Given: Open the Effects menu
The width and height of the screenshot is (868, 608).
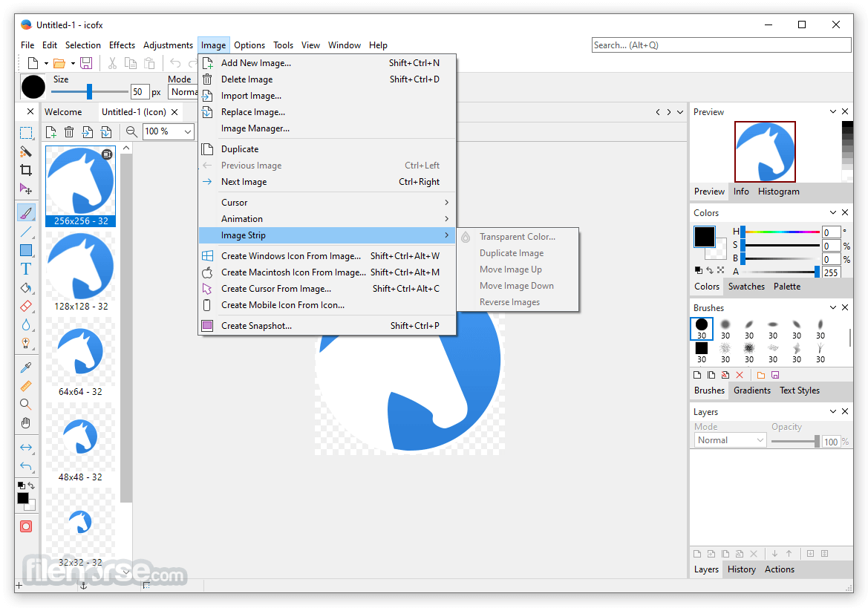Looking at the screenshot, I should [x=122, y=45].
